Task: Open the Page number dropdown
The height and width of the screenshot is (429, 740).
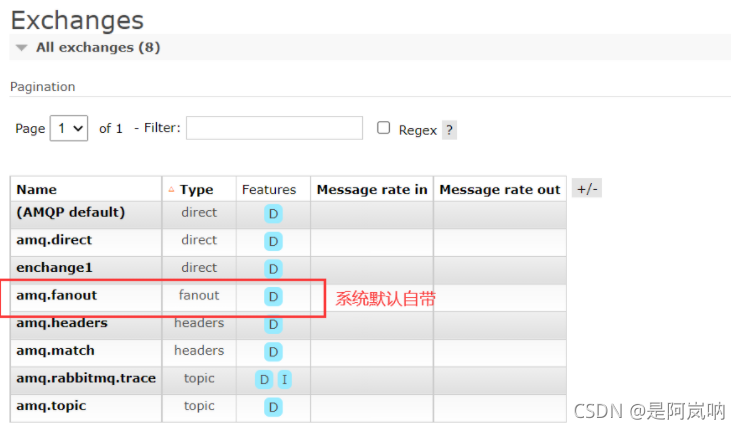Action: [69, 128]
